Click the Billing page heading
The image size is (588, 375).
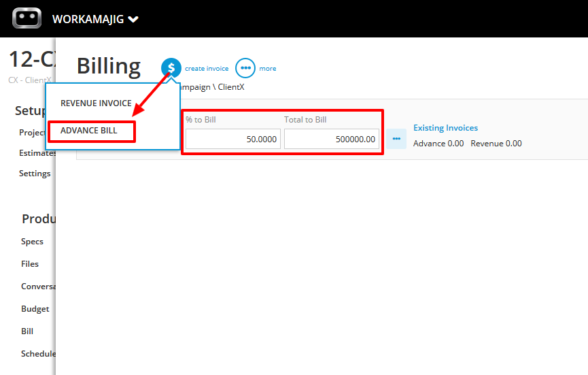109,66
